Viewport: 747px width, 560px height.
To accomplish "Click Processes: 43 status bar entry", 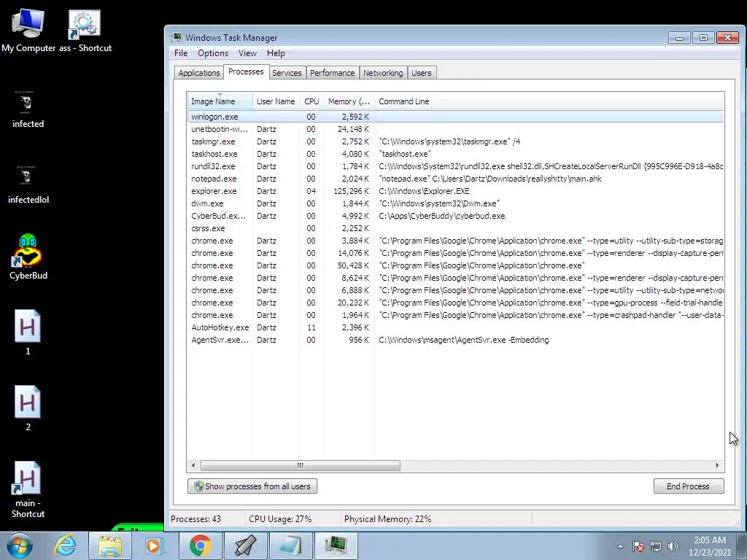I will pyautogui.click(x=196, y=519).
